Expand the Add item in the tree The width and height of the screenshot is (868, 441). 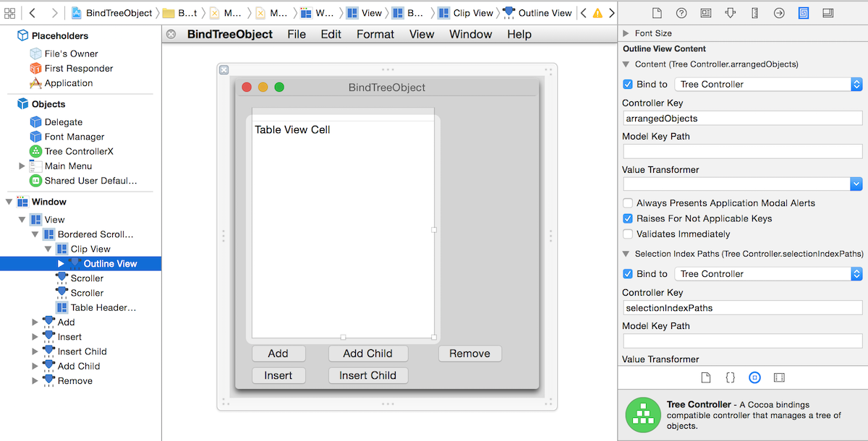pos(34,322)
